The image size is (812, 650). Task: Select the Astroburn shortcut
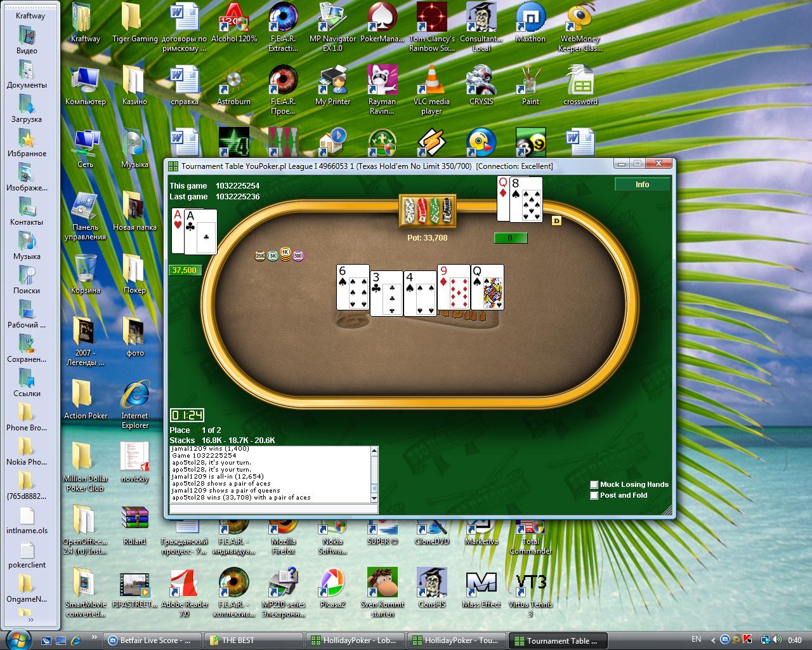point(233,86)
